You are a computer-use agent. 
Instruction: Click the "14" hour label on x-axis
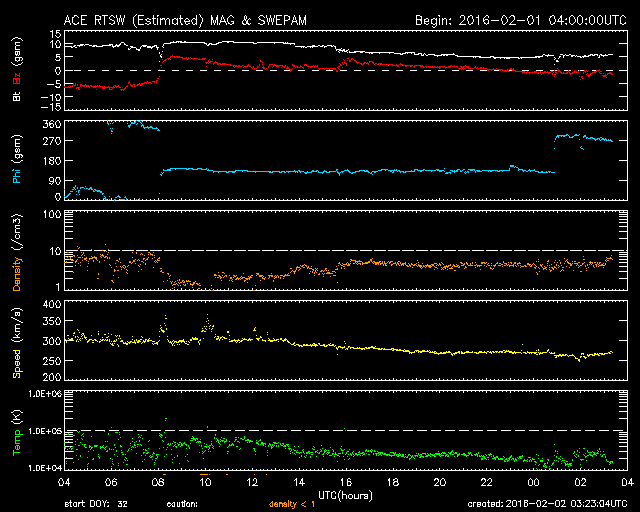tap(299, 483)
